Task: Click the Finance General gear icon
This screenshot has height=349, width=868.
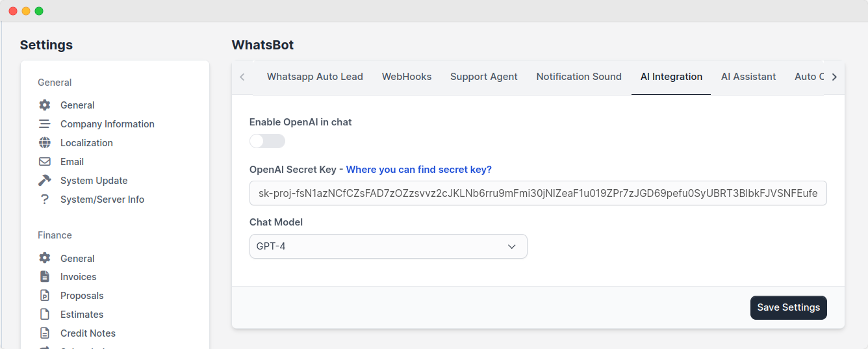Action: click(44, 259)
